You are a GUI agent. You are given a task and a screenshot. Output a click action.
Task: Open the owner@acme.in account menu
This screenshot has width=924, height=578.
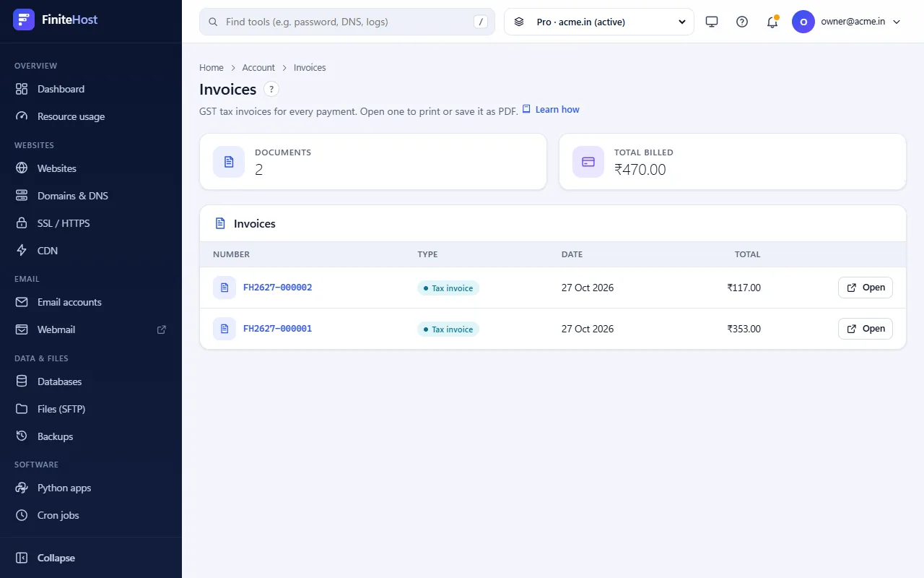pyautogui.click(x=847, y=22)
